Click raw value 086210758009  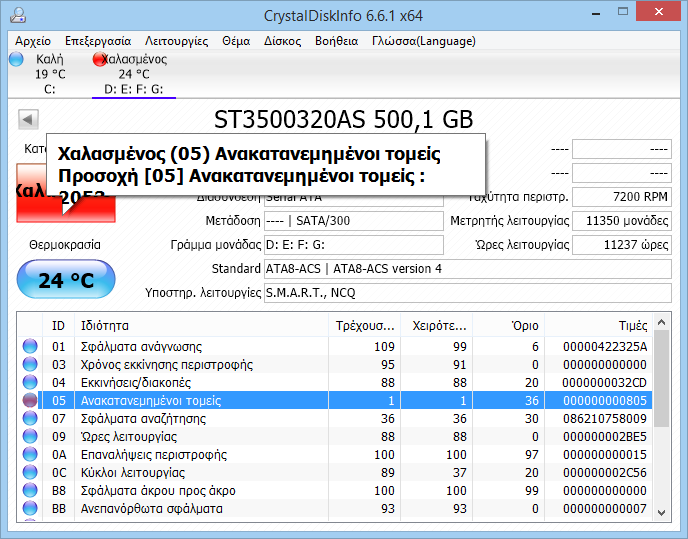[605, 419]
